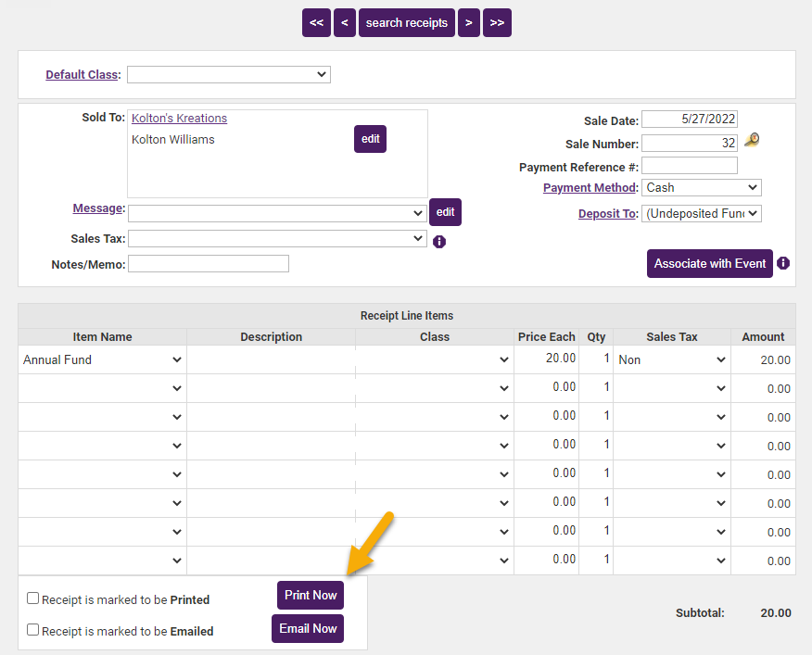The image size is (812, 655).
Task: Click the Payment Reference # input field
Action: pyautogui.click(x=689, y=166)
